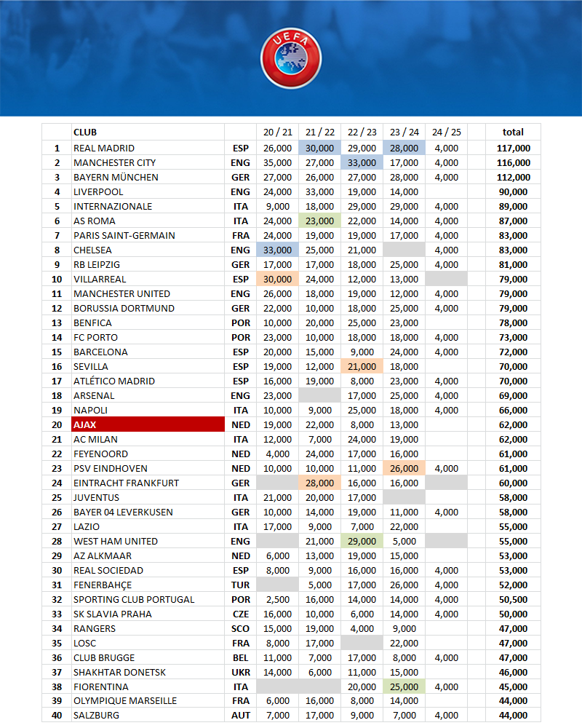
Task: Click Real Madrid's total of 117,000
Action: [513, 148]
